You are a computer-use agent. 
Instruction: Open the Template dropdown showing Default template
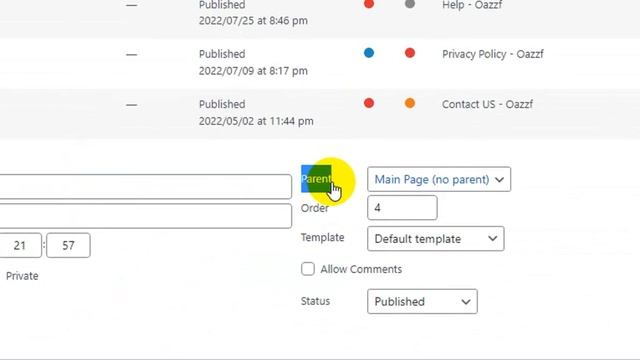[436, 239]
